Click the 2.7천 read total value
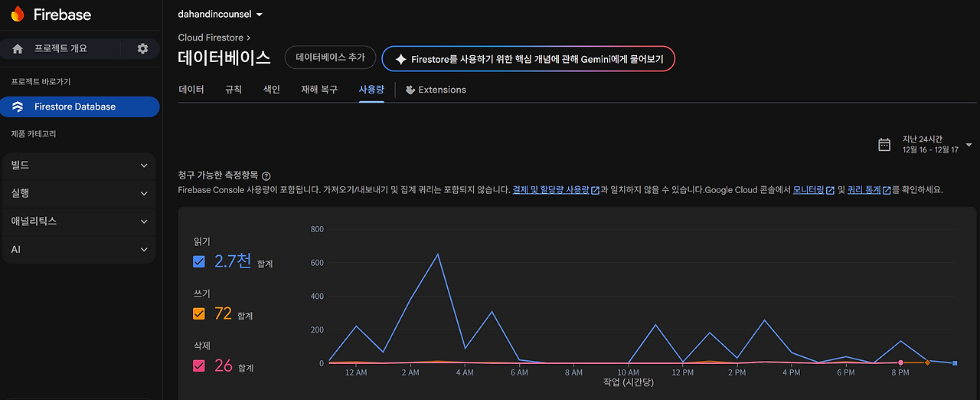The width and height of the screenshot is (980, 400). tap(233, 261)
